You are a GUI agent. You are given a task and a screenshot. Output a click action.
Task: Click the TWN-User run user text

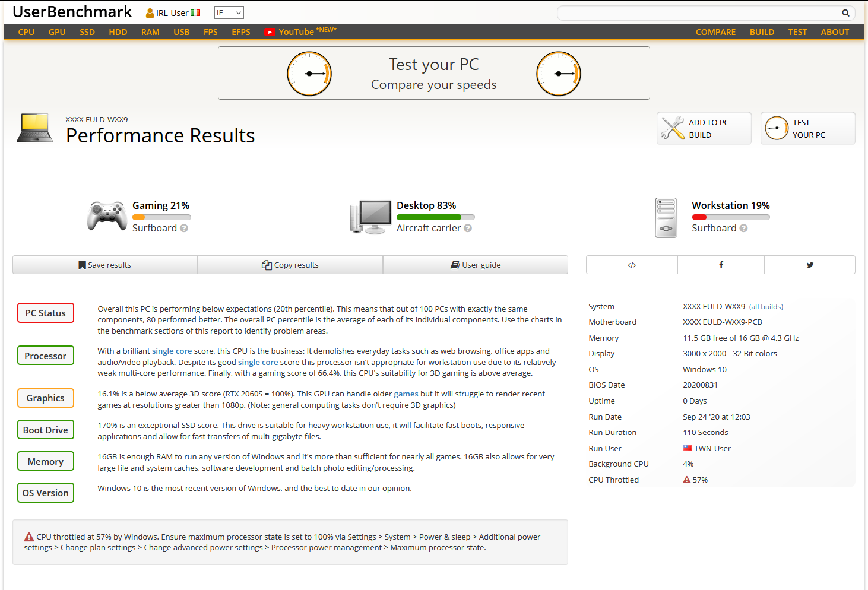tap(712, 449)
